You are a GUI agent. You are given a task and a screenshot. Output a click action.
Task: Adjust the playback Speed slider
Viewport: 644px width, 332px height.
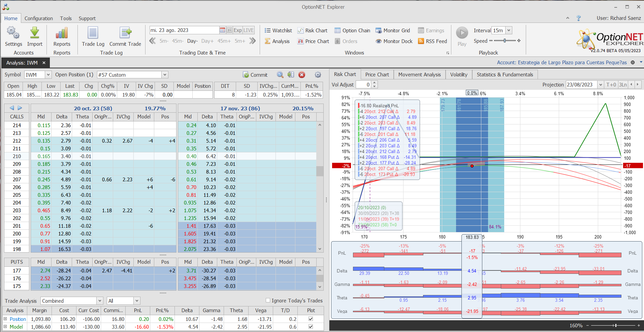click(505, 41)
